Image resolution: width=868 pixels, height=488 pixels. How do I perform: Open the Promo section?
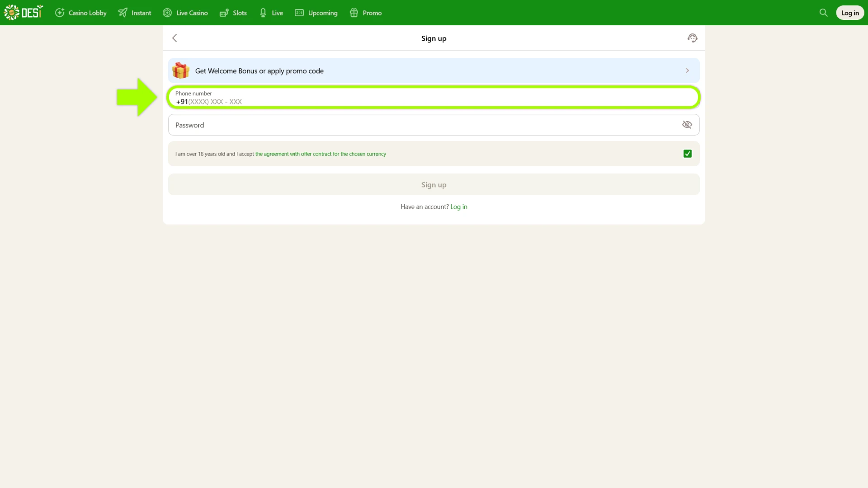click(x=354, y=13)
